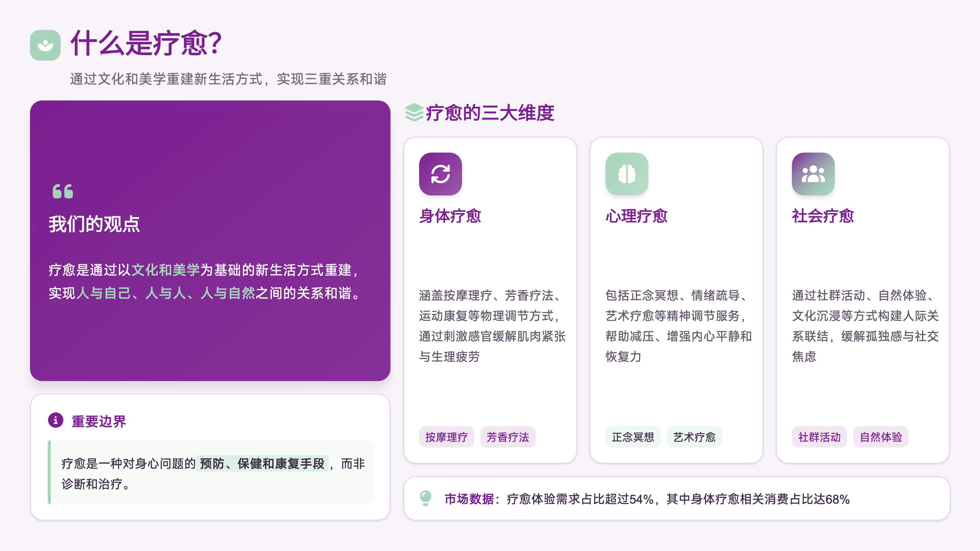Click the green phrase 人与自己、人与人、人与自然
Screen dimensions: 980x551
coord(166,293)
